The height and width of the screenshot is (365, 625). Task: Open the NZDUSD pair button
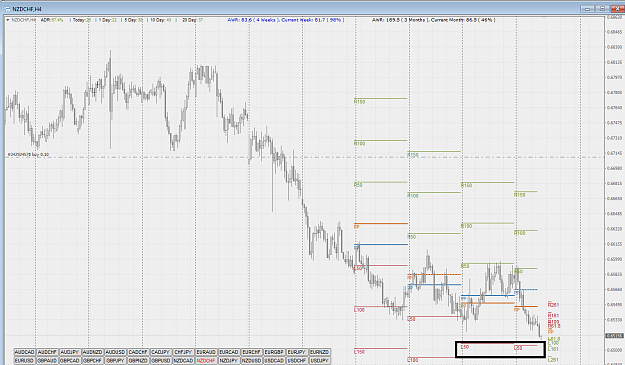(x=252, y=361)
